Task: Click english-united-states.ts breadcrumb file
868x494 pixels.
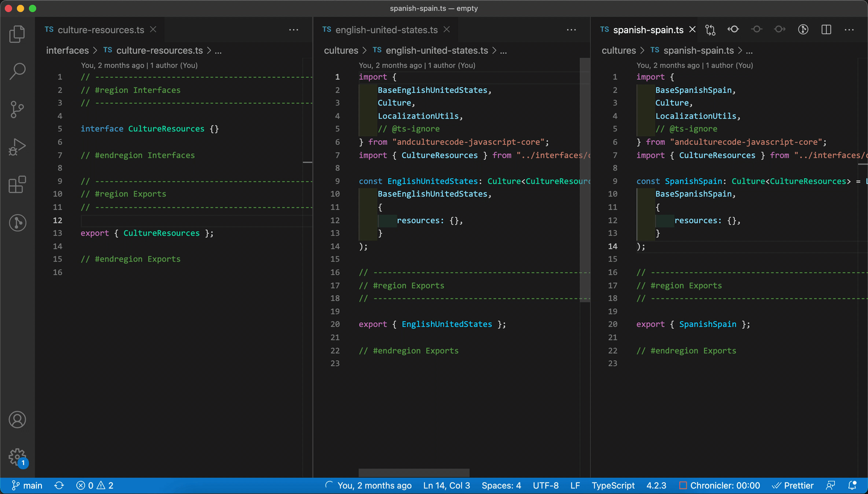Action: pyautogui.click(x=430, y=51)
